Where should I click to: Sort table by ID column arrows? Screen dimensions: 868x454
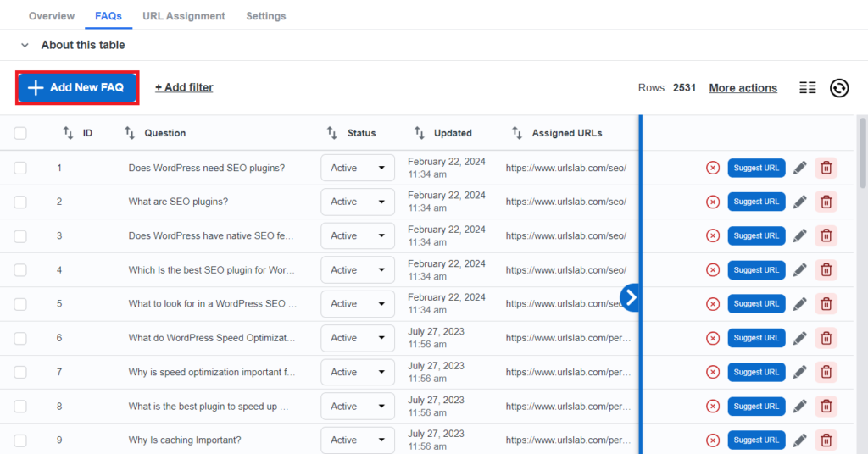[68, 133]
